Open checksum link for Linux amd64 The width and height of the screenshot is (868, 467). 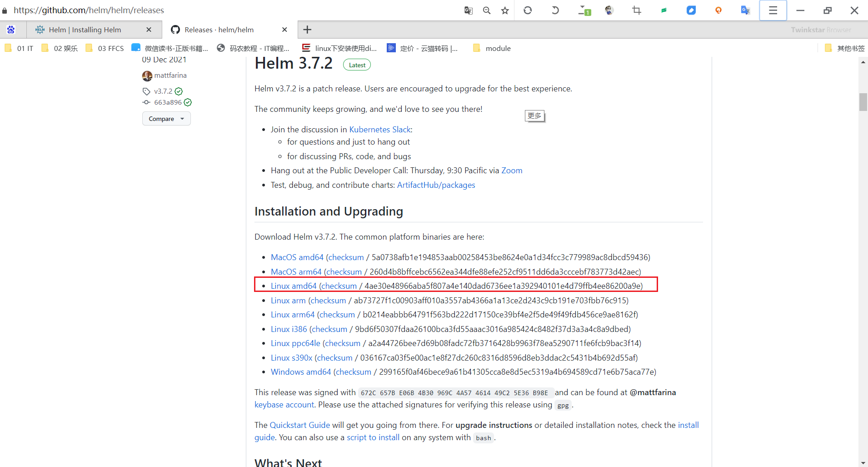click(339, 286)
